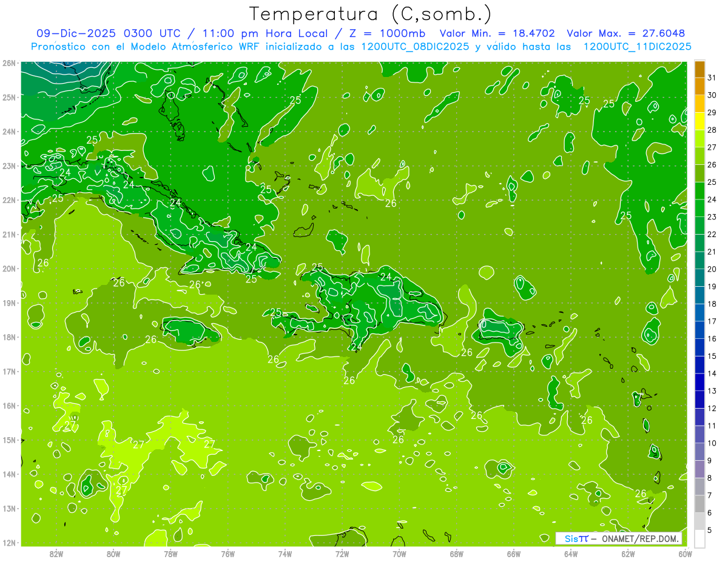Select the "Valor Min. = 18.4702" readout

pyautogui.click(x=497, y=33)
